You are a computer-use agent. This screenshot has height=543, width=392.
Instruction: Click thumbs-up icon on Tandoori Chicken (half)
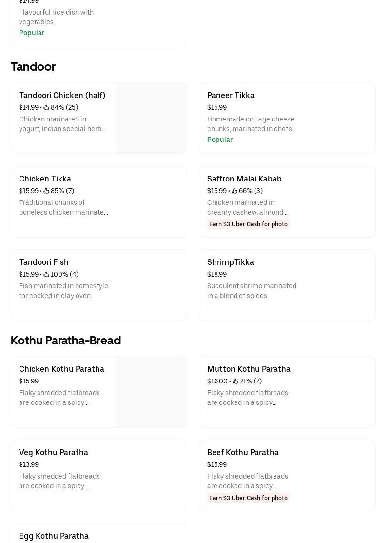point(46,108)
